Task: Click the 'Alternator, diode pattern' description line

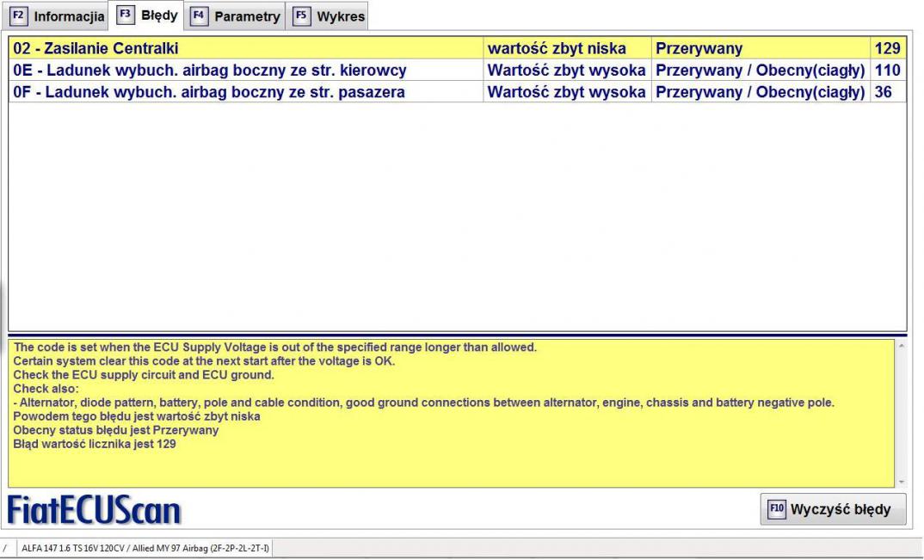Action: coord(423,403)
